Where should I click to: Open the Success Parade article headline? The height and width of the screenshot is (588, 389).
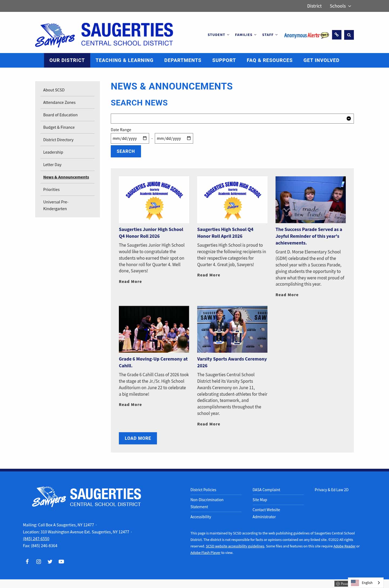coord(309,236)
